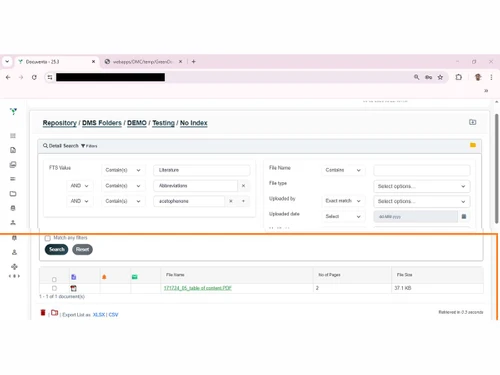Open the AND operator dropdown for acetophenone
Screen dimensions: 500x375
79,201
